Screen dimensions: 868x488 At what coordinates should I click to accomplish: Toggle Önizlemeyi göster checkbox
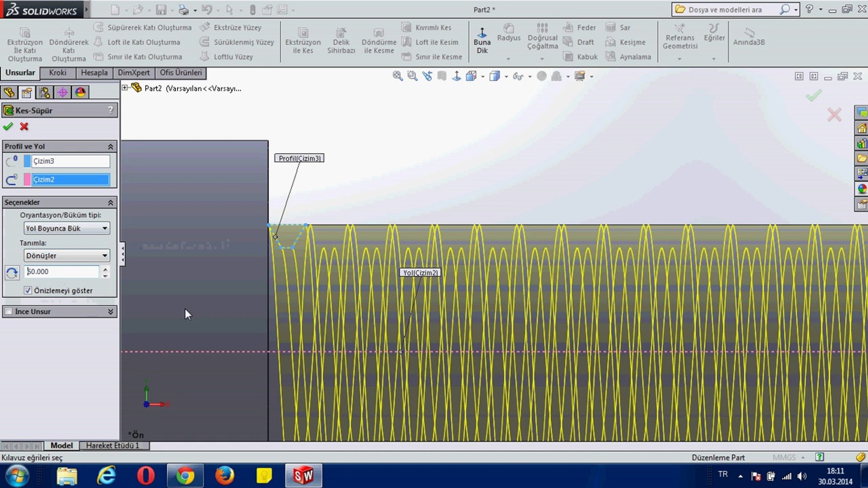click(28, 291)
